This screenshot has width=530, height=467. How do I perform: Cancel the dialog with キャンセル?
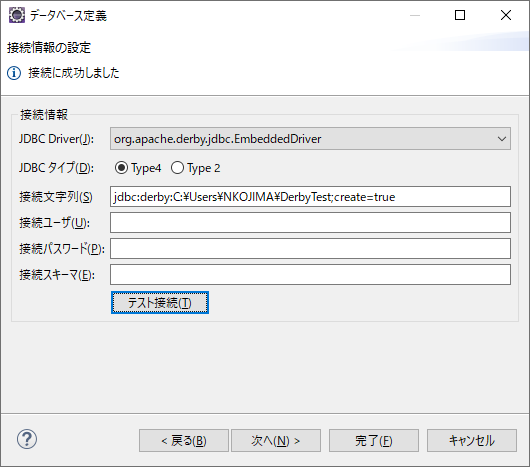click(472, 441)
